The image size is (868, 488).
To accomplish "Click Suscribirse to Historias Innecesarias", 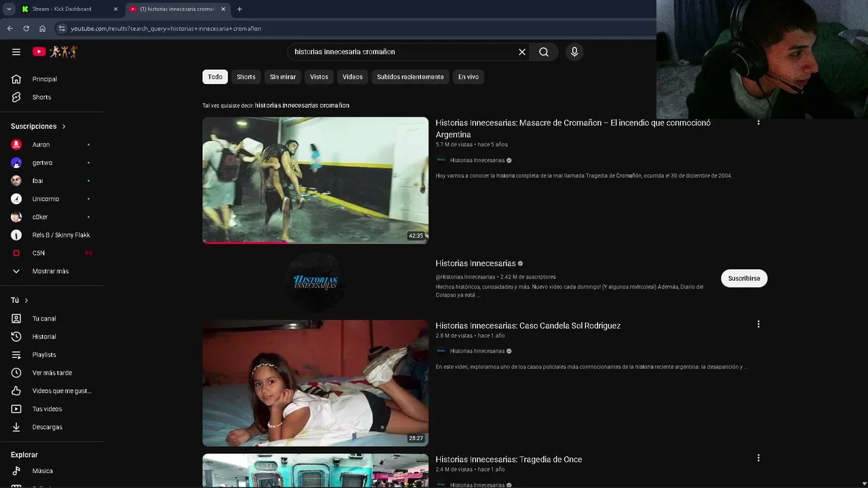I will tap(744, 279).
